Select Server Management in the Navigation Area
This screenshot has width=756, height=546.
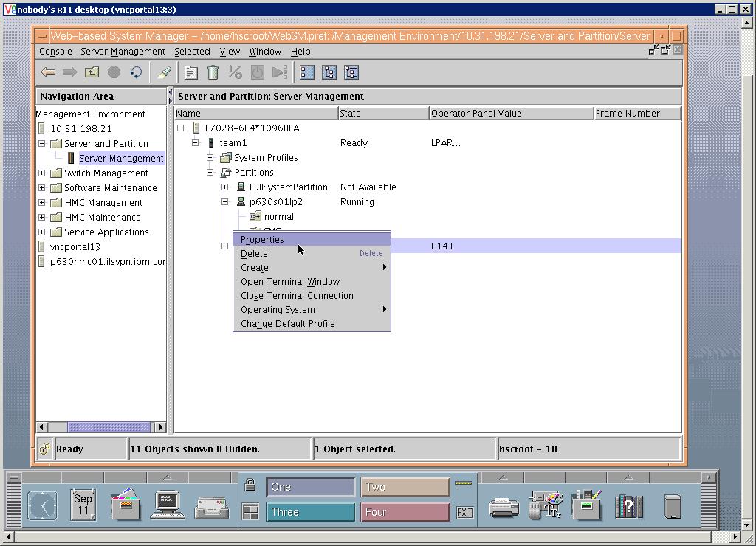[121, 158]
